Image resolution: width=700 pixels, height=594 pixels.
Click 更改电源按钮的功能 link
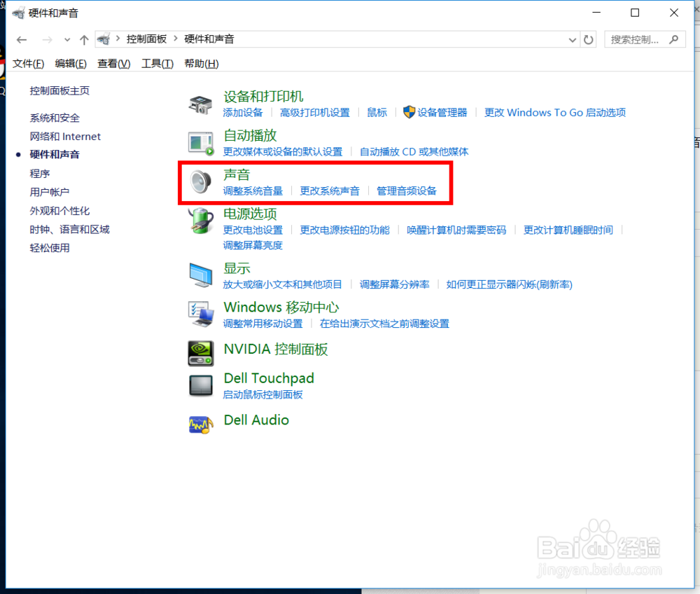tap(344, 230)
